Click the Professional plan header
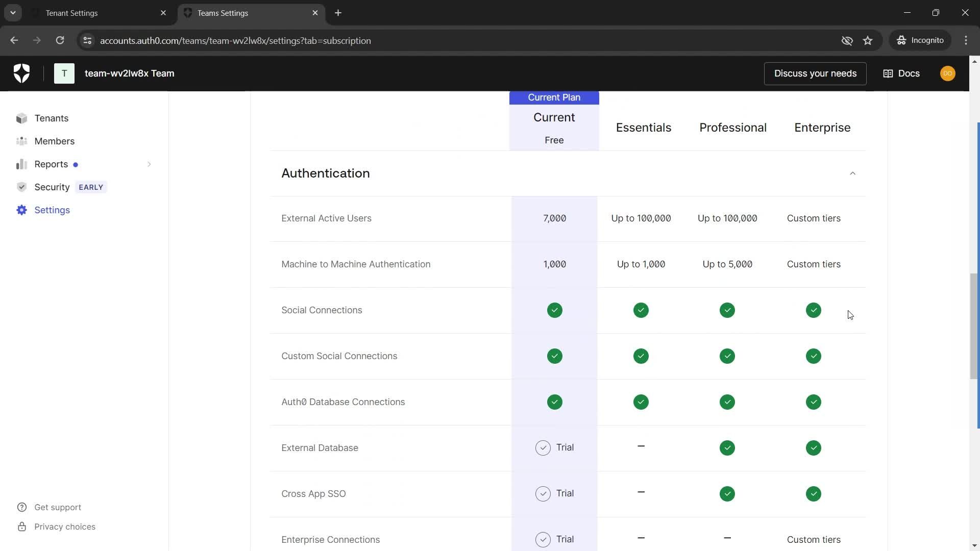This screenshot has width=980, height=551. [733, 128]
